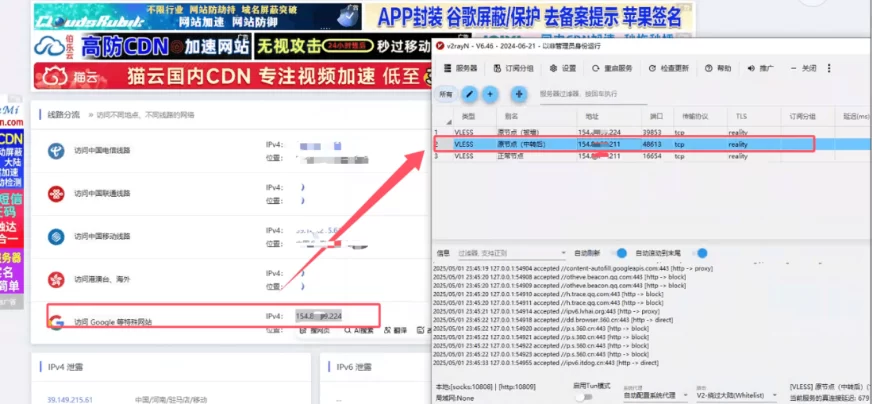
Task: Click the 线路分流 section heading
Action: [x=63, y=115]
